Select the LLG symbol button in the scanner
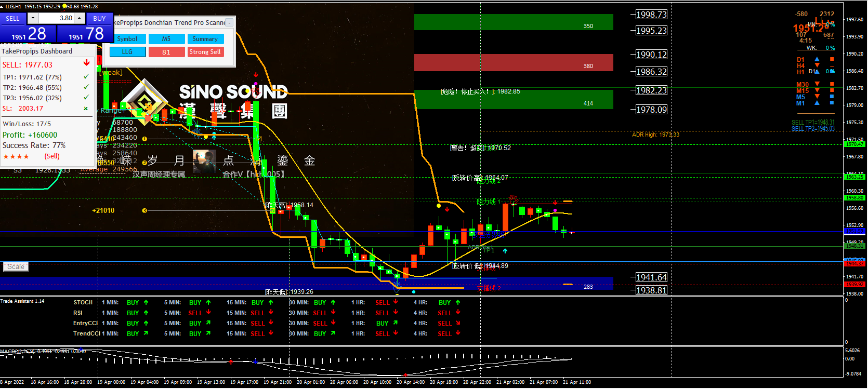Screen dimensions: 868x389 (127, 52)
